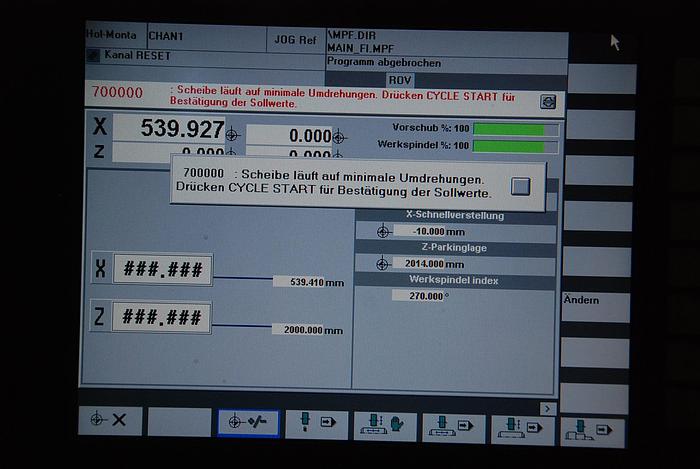Image resolution: width=700 pixels, height=469 pixels.
Task: Click the Kanal RESET status text
Action: click(138, 56)
